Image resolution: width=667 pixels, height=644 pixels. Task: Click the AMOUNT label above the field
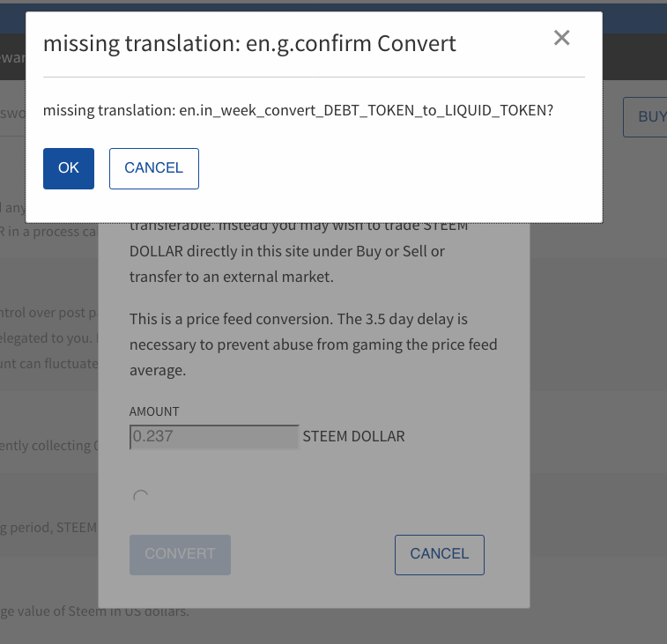154,411
